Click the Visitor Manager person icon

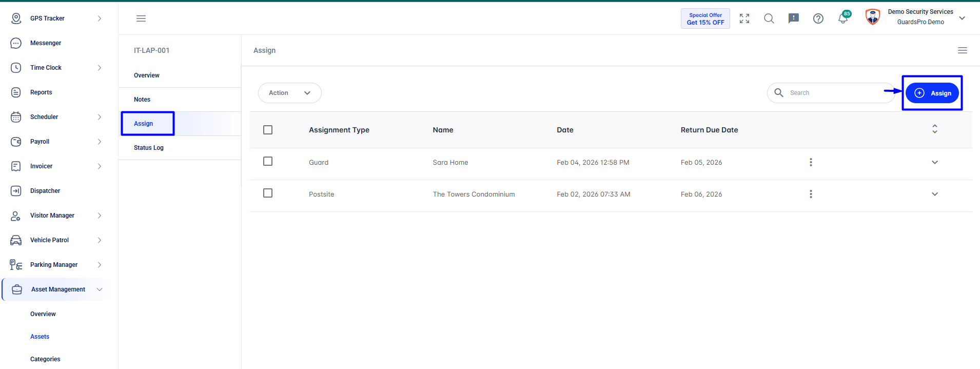(16, 216)
